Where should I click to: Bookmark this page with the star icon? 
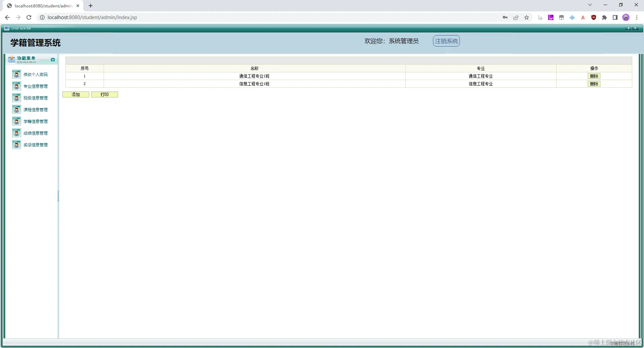pos(527,17)
